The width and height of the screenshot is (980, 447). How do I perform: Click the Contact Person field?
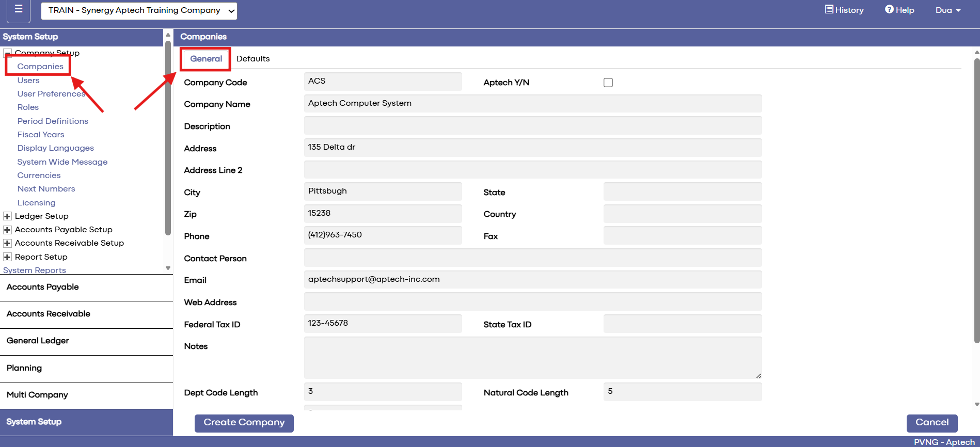[x=533, y=258]
